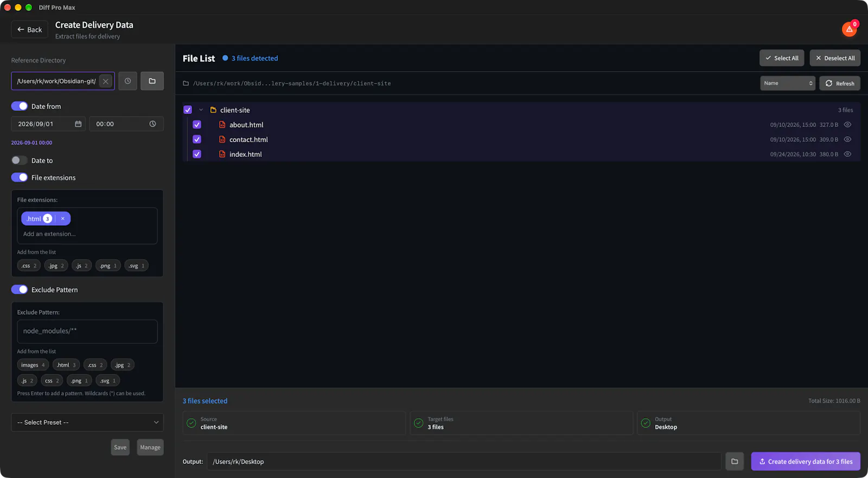Add .html to exclude patterns
Image resolution: width=868 pixels, height=478 pixels.
point(67,365)
